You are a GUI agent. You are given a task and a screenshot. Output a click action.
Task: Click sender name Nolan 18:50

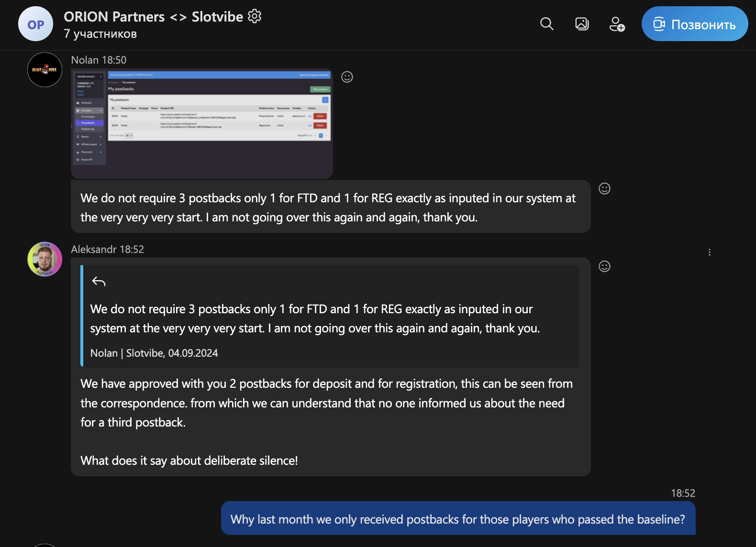point(99,60)
